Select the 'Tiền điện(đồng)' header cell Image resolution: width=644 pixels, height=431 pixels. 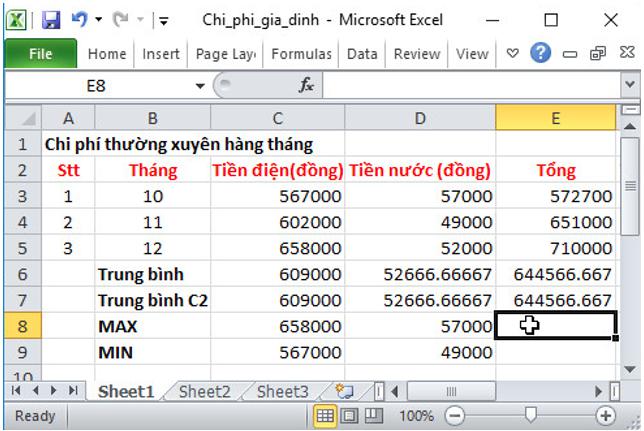coord(277,170)
